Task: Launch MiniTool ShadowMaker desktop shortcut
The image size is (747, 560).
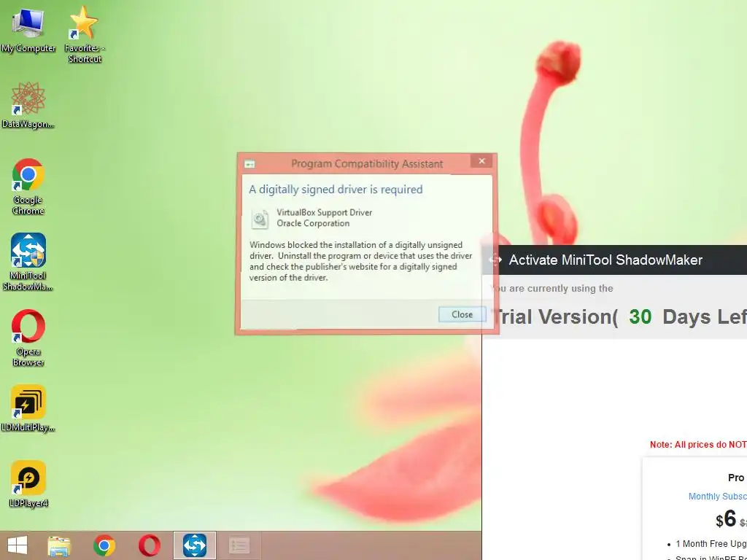Action: coord(28,262)
